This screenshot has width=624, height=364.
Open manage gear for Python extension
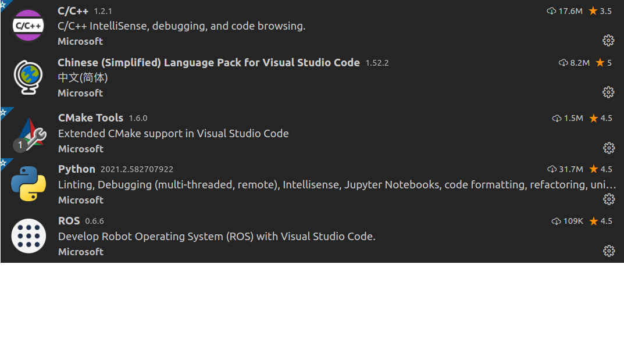click(608, 199)
